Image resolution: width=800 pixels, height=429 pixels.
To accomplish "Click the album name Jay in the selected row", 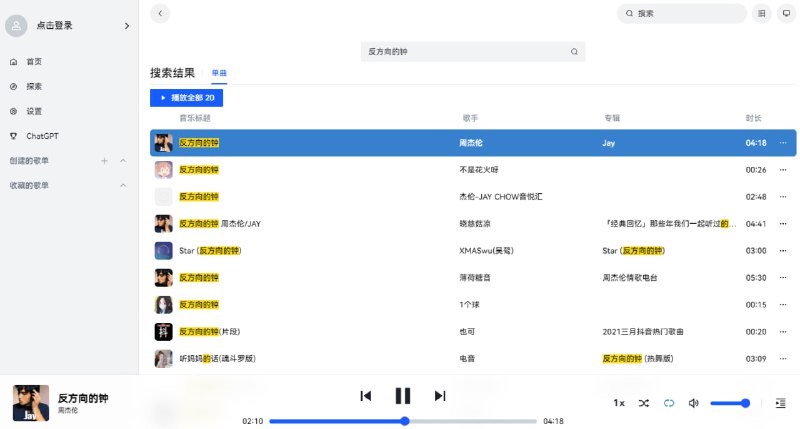I will (x=608, y=143).
